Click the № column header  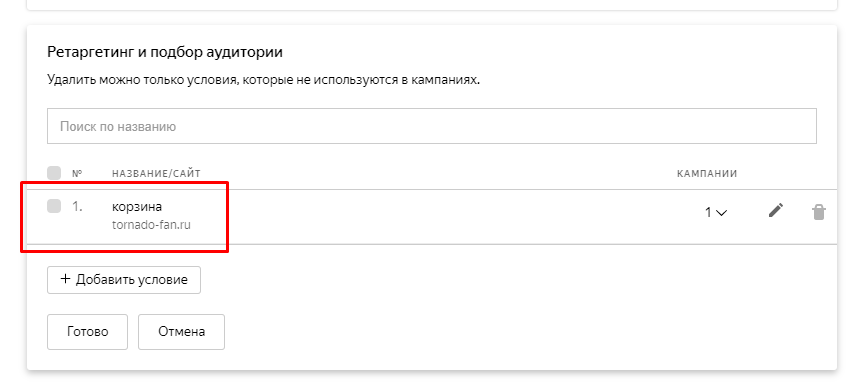coord(77,173)
